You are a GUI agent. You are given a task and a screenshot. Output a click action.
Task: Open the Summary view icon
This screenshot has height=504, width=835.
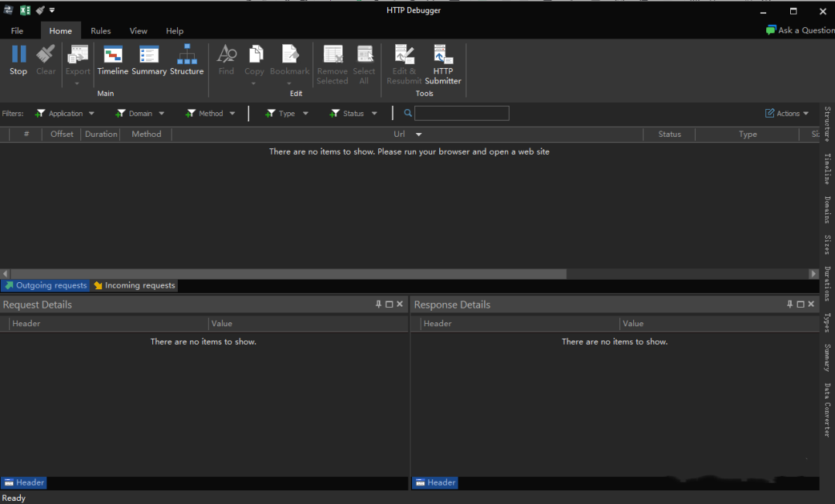[148, 54]
